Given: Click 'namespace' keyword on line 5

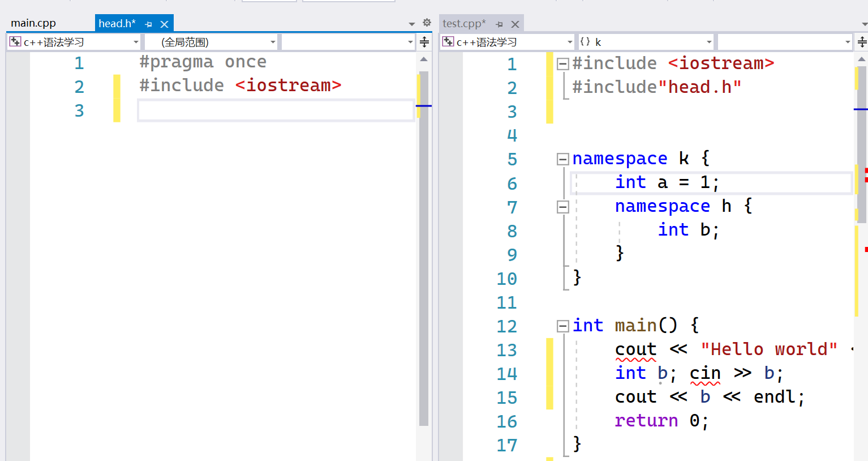Looking at the screenshot, I should (620, 159).
